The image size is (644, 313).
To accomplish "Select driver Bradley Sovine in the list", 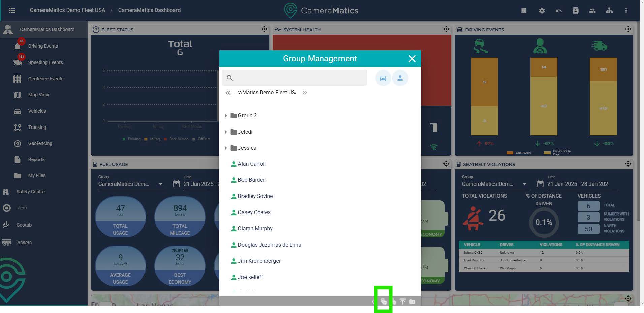I will [255, 196].
